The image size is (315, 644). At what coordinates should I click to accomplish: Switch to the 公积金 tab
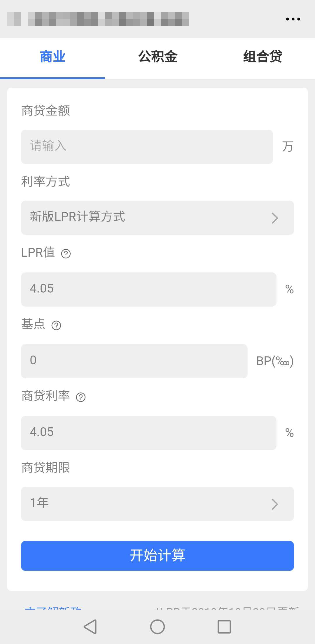(x=157, y=57)
